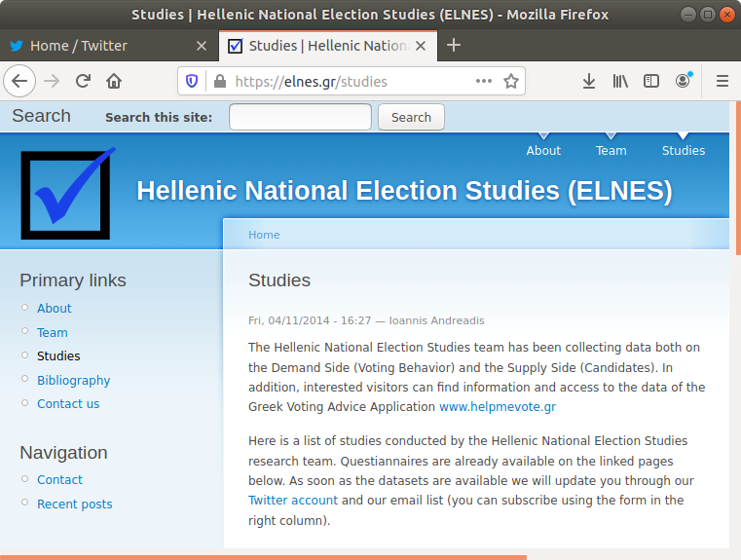The width and height of the screenshot is (741, 560).
Task: Open the Contact us link
Action: [68, 403]
